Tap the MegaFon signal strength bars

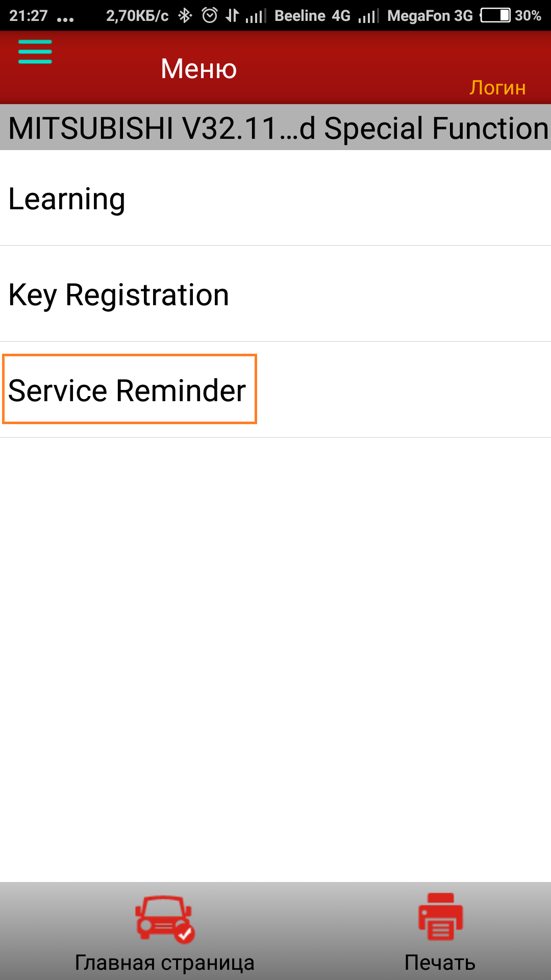368,17
